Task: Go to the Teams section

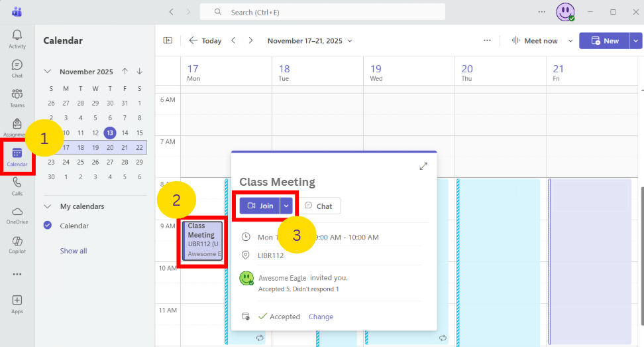Action: 17,97
